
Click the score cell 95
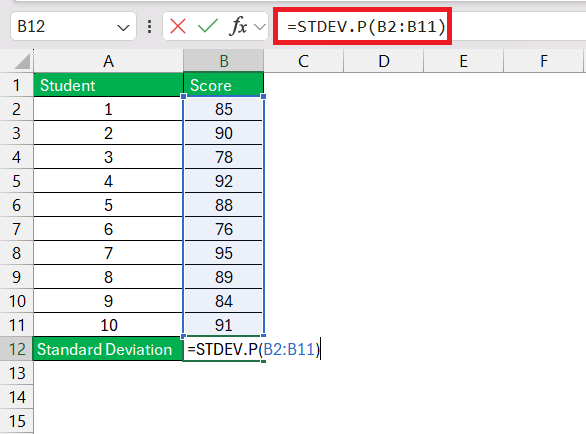[223, 253]
